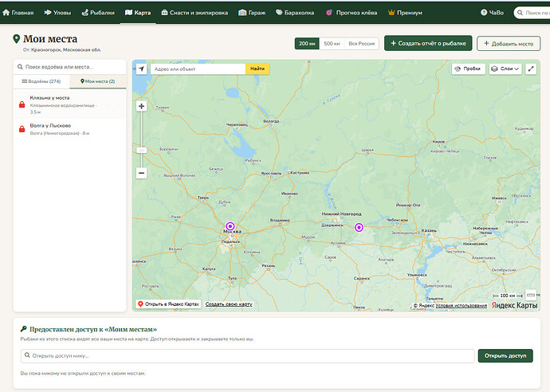Select the purple marker near Нижний Новгород
The width and height of the screenshot is (550, 392).
359,228
